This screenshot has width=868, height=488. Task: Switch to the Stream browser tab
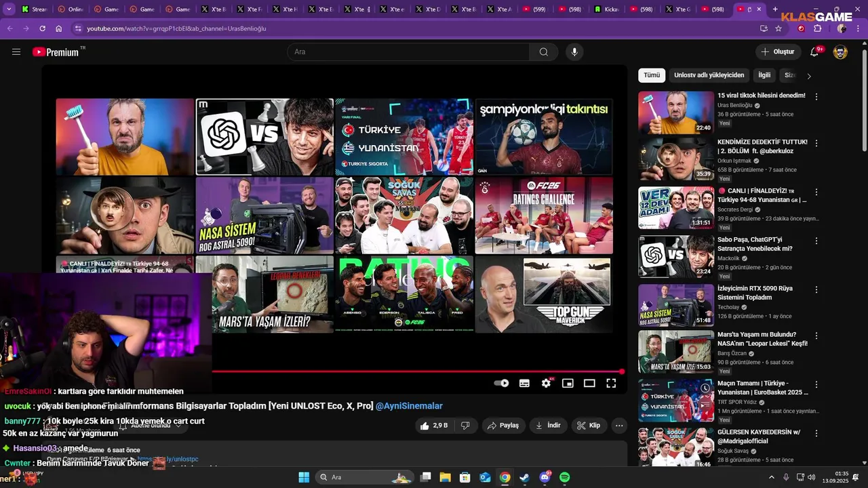[x=34, y=9]
